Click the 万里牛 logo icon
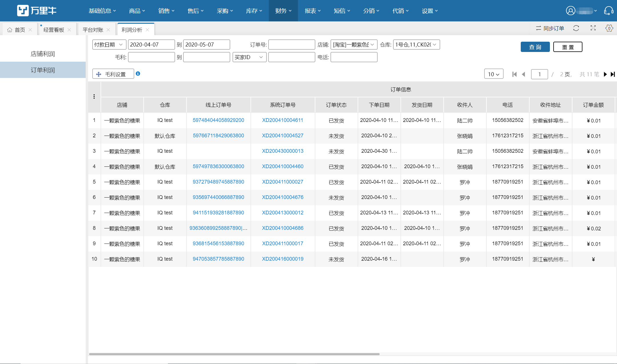 (x=23, y=11)
